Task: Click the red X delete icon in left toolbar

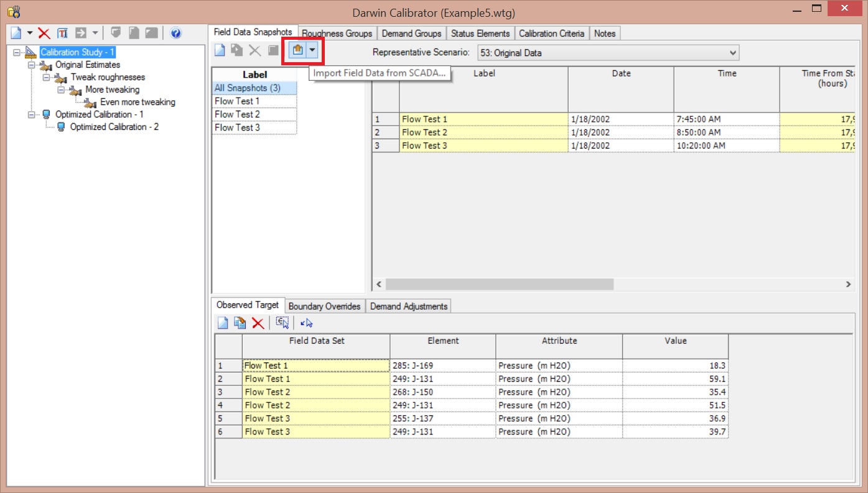Action: coord(44,34)
